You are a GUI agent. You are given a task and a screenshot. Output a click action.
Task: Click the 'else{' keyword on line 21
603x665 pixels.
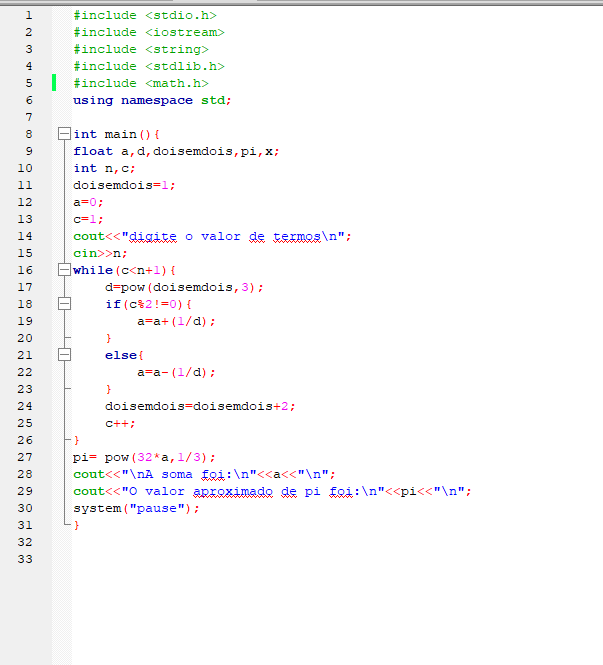click(x=124, y=355)
